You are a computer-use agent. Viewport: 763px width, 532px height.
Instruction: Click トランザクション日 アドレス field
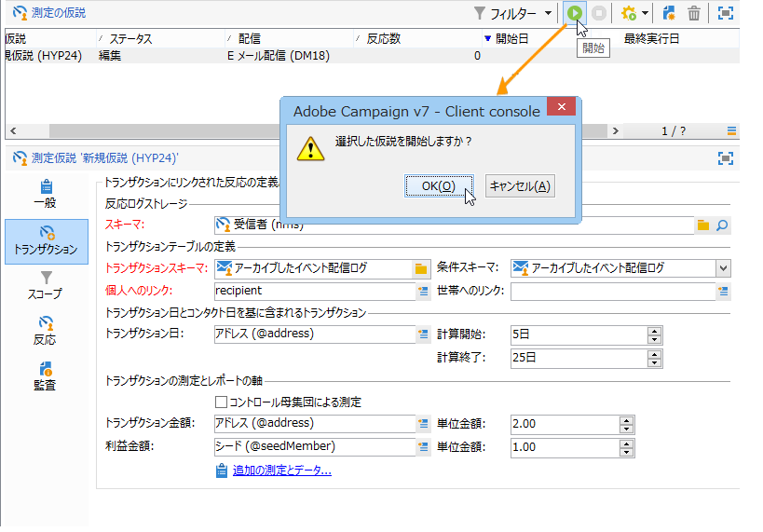click(315, 334)
